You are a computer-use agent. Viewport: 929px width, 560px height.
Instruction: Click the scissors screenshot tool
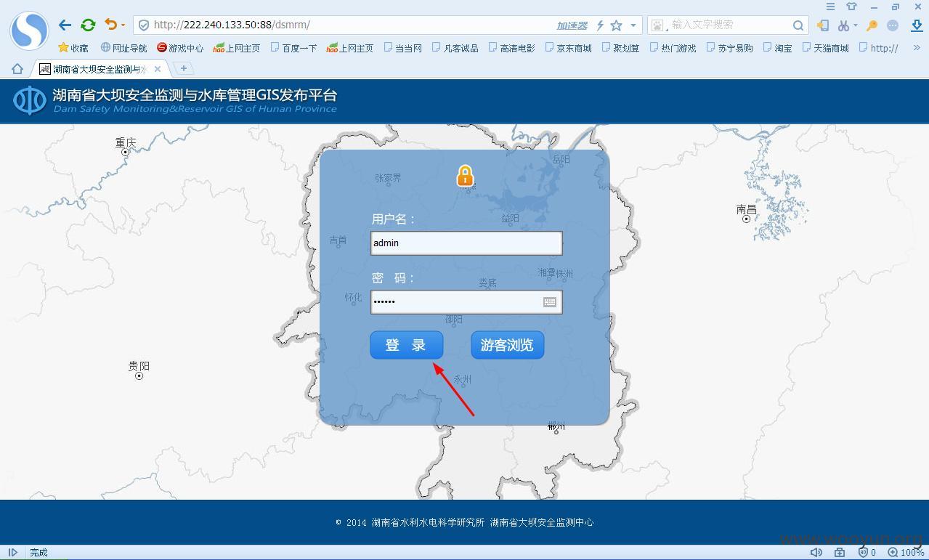tap(843, 25)
